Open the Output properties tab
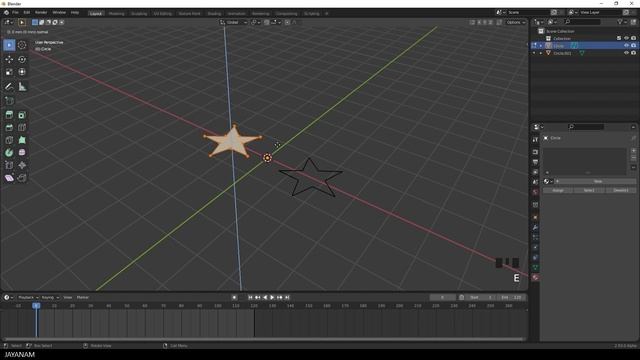The width and height of the screenshot is (640, 360). pyautogui.click(x=535, y=162)
